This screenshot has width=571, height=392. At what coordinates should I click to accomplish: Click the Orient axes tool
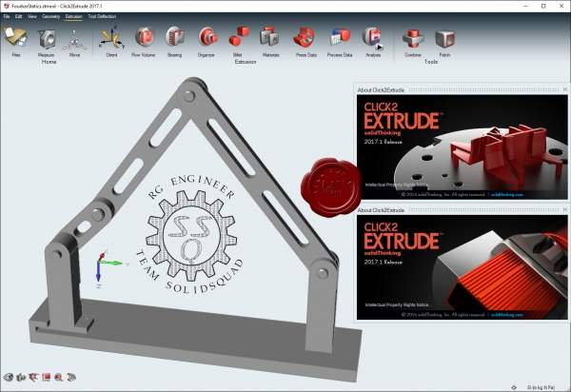[x=111, y=39]
